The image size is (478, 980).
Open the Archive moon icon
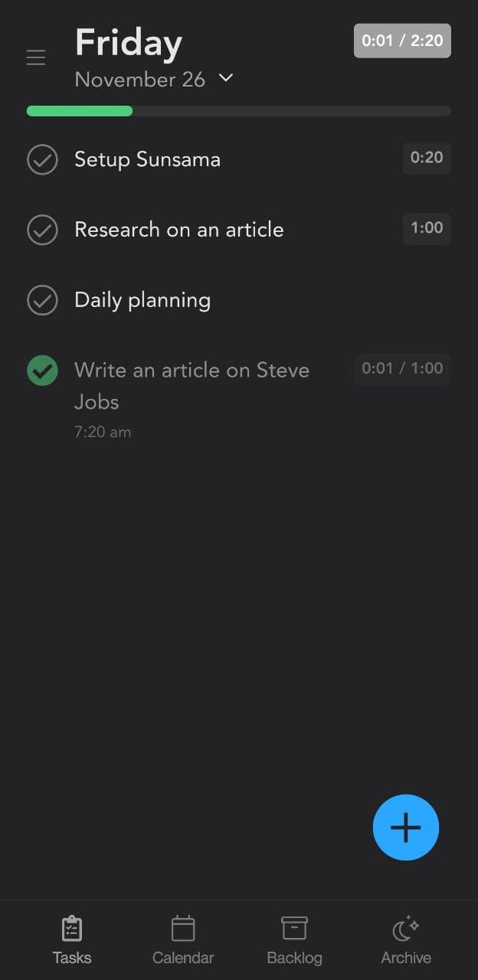tap(405, 929)
